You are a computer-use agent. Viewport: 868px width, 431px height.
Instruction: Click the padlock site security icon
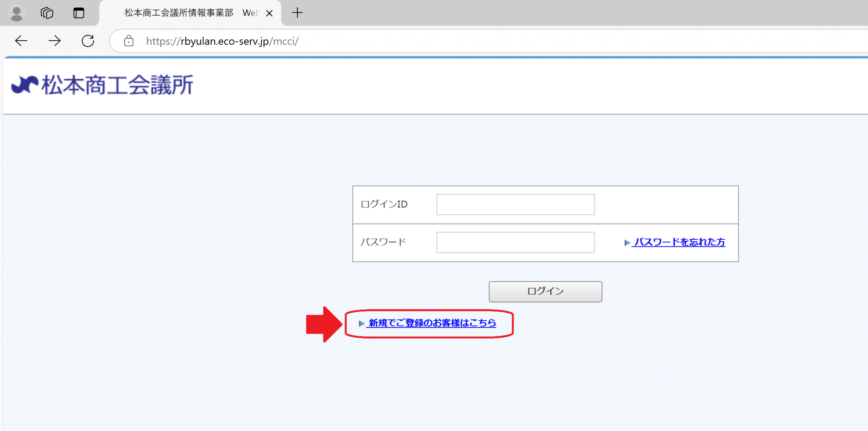[128, 41]
